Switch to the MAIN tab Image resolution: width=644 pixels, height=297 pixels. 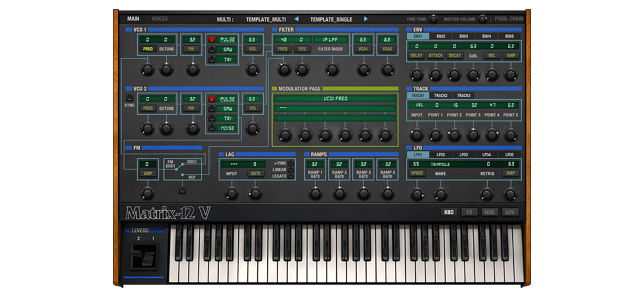(x=133, y=19)
